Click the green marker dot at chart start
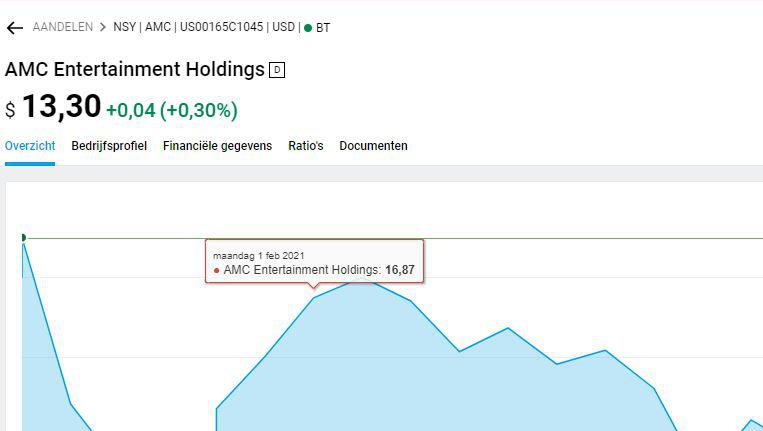The height and width of the screenshot is (431, 763). (22, 238)
